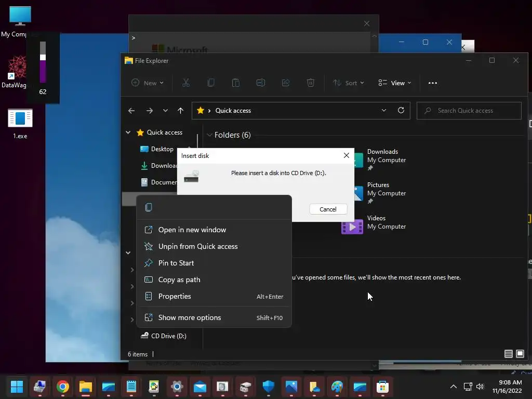The width and height of the screenshot is (532, 399).
Task: Select Documents in the navigation pane
Action: [x=159, y=182]
